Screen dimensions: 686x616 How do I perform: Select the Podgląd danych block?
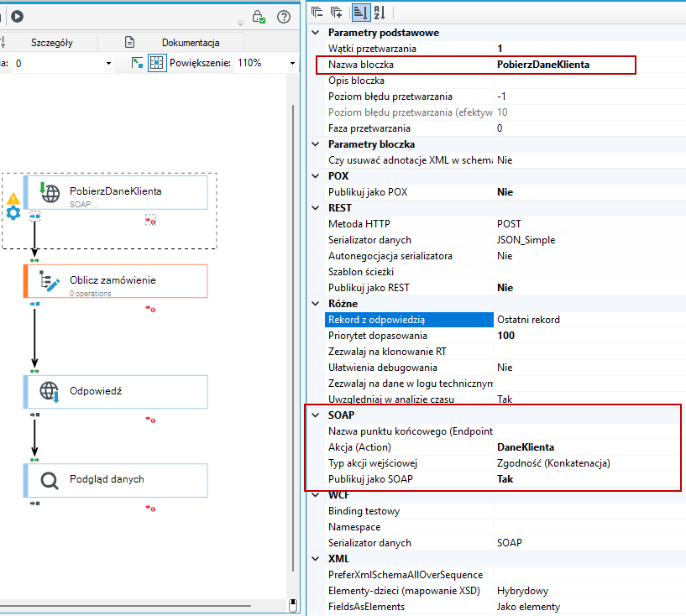pos(116,481)
